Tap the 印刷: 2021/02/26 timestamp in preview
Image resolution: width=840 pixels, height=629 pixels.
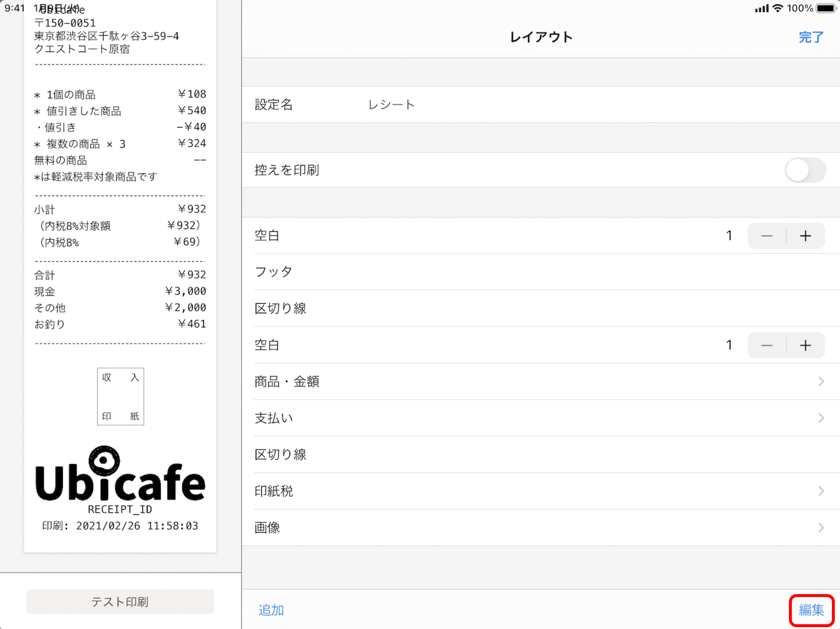click(x=120, y=526)
